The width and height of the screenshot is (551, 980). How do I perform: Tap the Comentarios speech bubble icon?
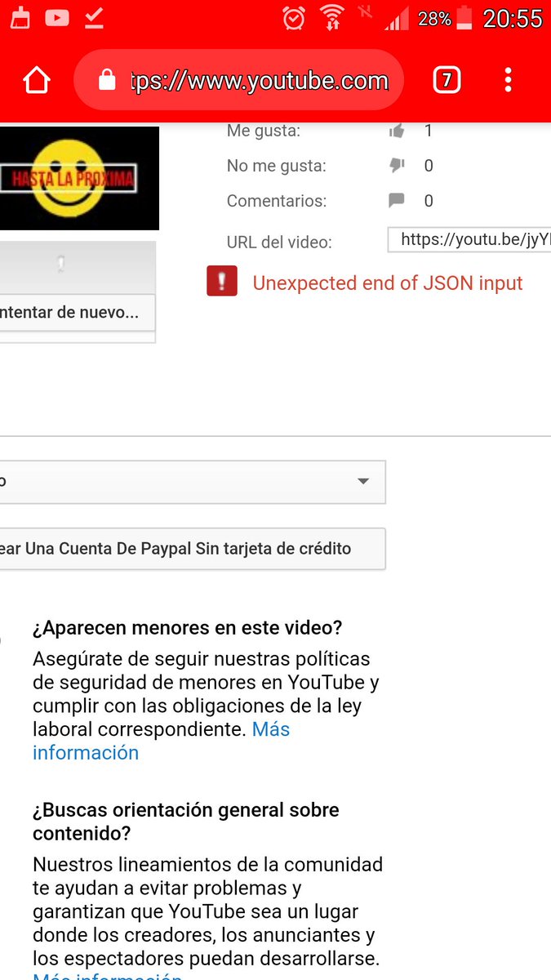pyautogui.click(x=397, y=201)
